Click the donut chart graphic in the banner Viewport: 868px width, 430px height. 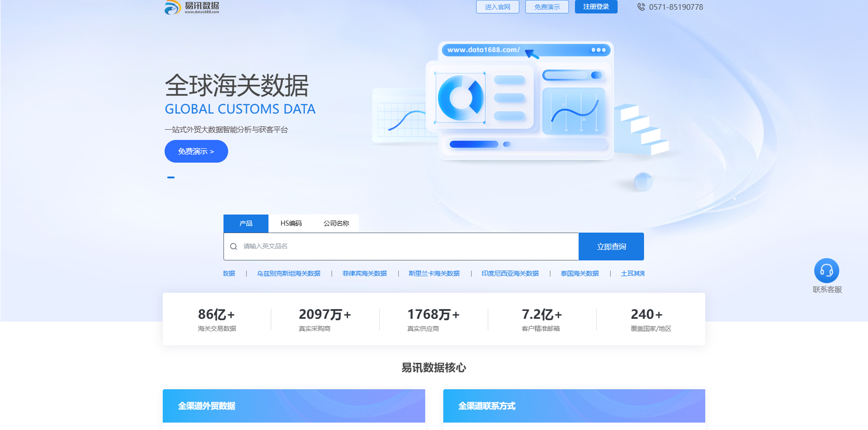pos(461,97)
